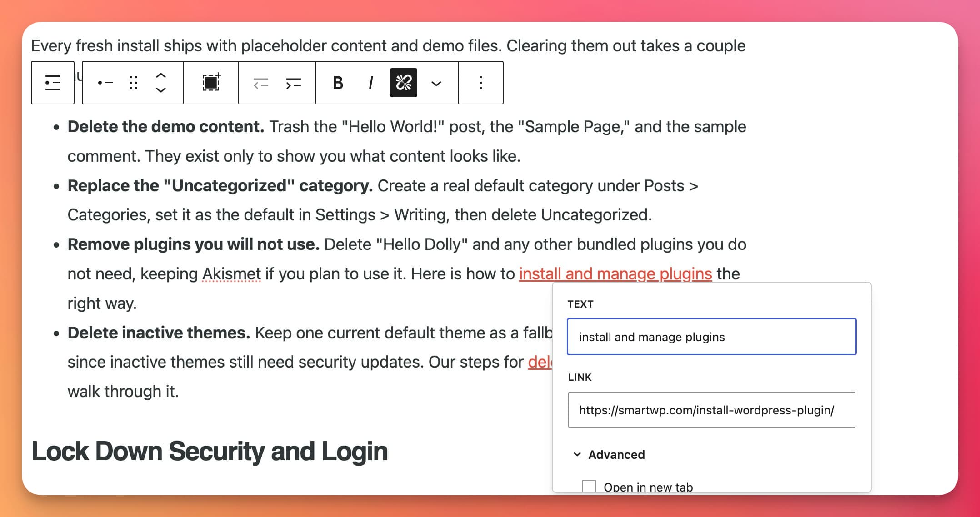
Task: Click the List item block type icon
Action: point(105,83)
